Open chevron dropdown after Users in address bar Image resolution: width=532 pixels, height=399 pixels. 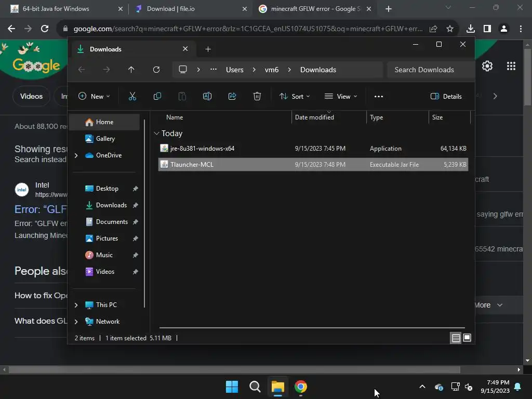[254, 70]
